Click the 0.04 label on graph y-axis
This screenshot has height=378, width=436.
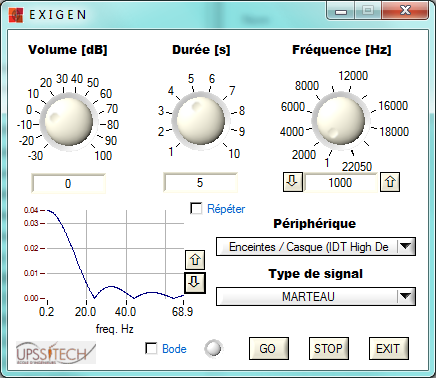31,210
